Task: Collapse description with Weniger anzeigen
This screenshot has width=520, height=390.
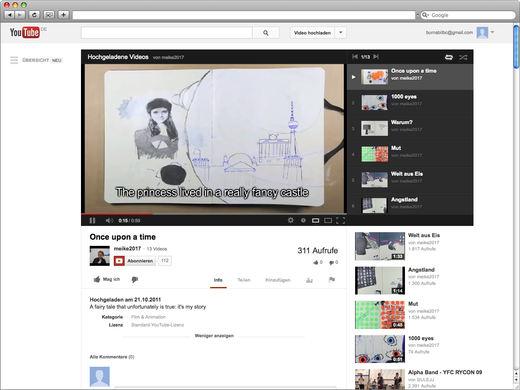Action: (214, 336)
